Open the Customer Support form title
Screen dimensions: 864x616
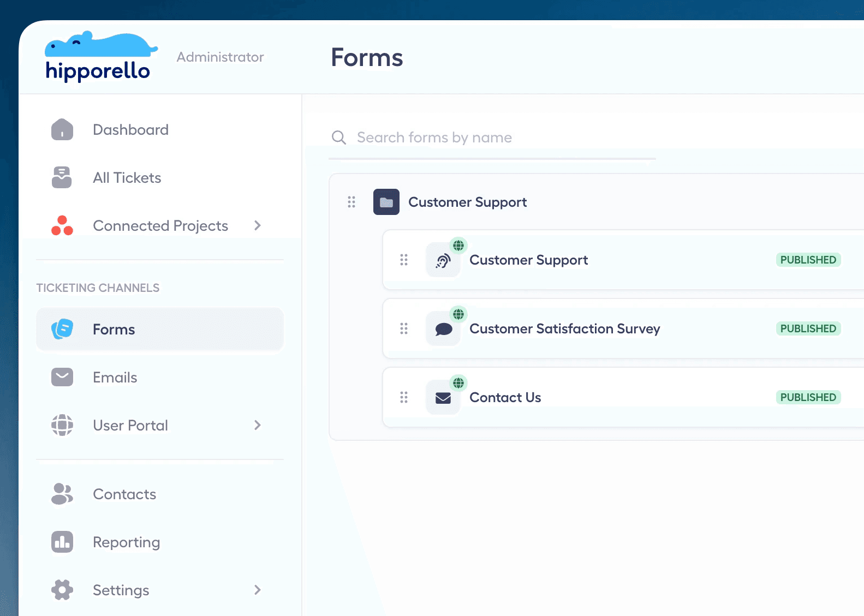[529, 260]
